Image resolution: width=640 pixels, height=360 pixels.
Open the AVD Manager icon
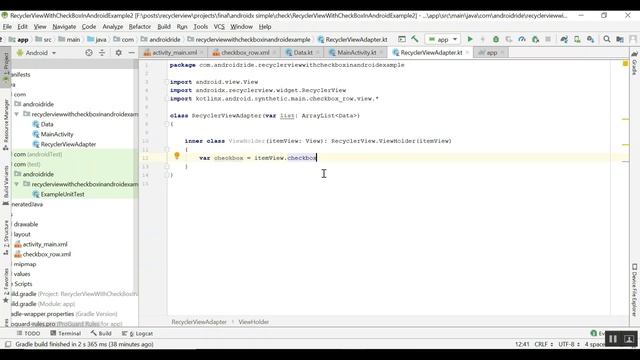coord(577,39)
